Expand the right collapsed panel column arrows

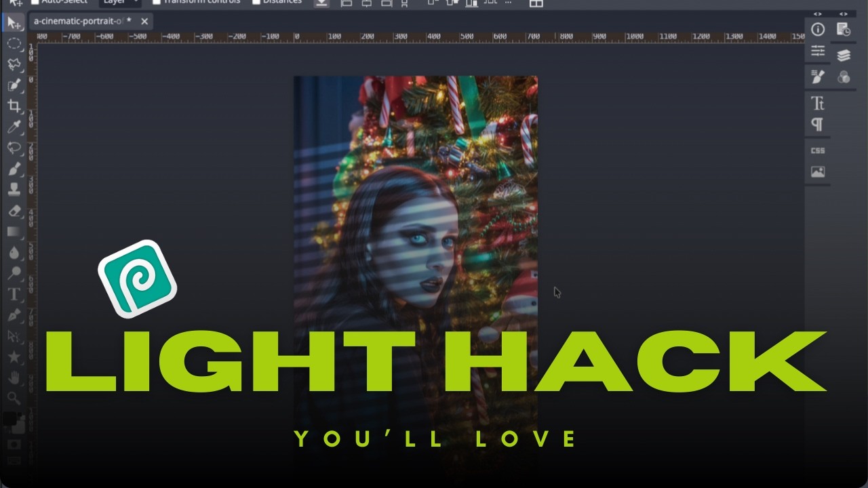point(843,14)
